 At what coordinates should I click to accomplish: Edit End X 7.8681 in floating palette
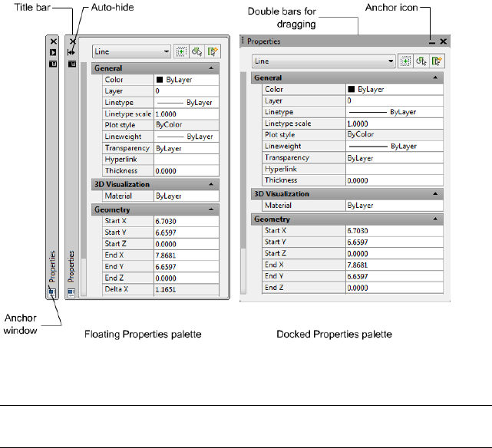coord(187,255)
